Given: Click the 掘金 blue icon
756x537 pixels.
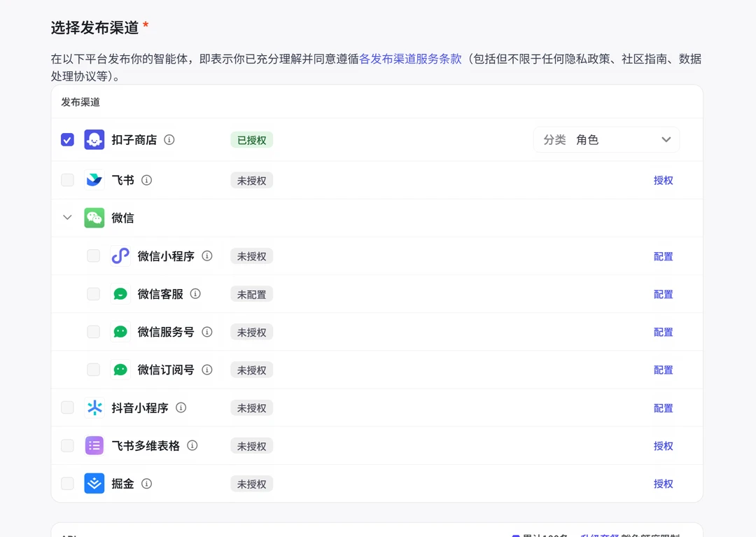Looking at the screenshot, I should click(x=94, y=484).
